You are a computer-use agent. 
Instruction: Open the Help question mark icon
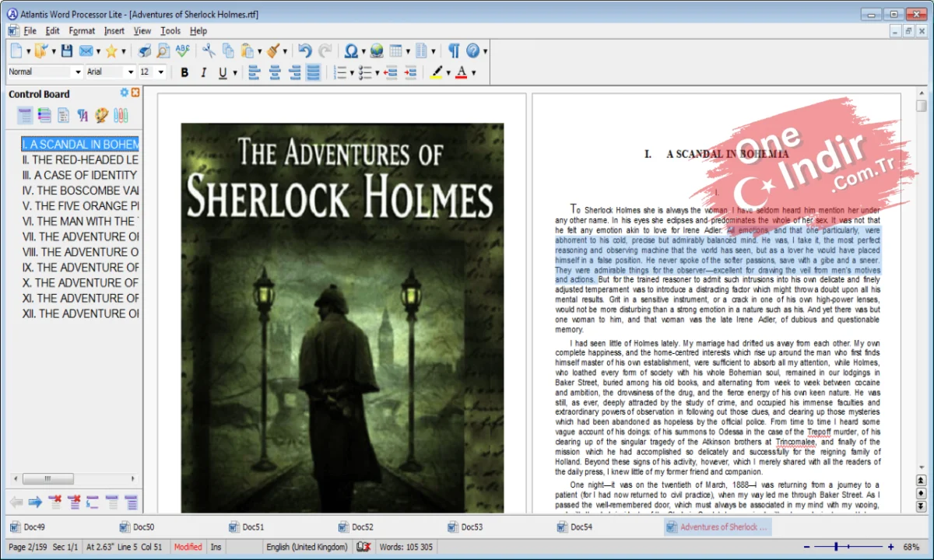473,51
